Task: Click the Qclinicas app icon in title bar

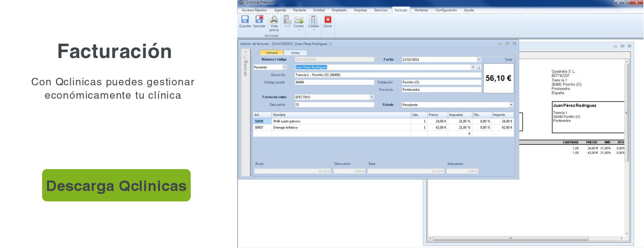Action: tap(241, 2)
